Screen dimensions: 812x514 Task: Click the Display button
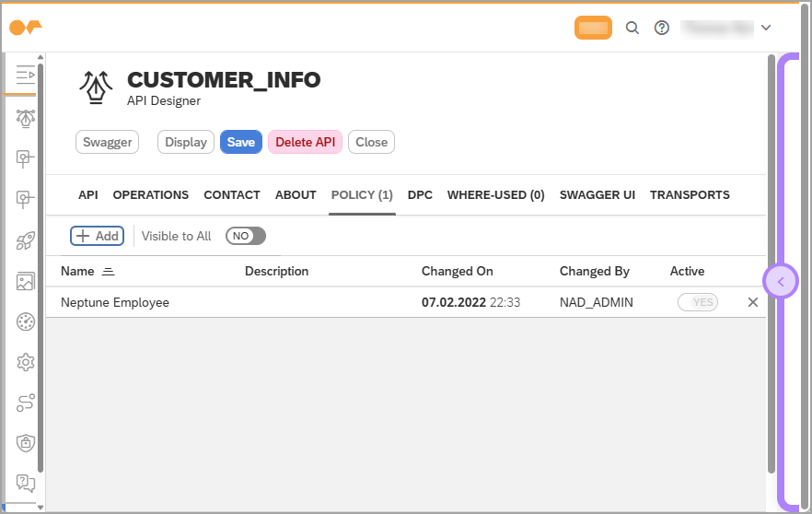click(186, 142)
